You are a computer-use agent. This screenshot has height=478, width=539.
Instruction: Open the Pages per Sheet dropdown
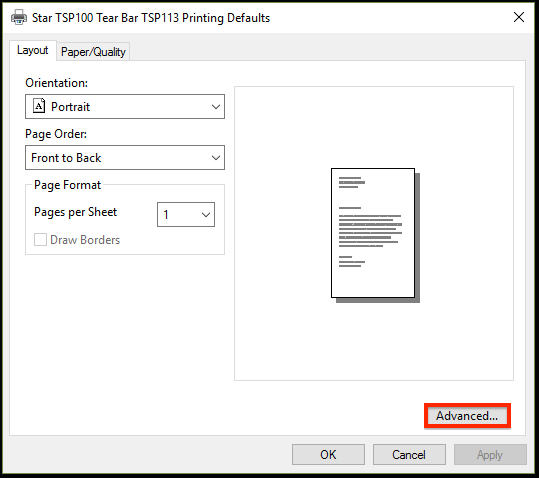186,214
